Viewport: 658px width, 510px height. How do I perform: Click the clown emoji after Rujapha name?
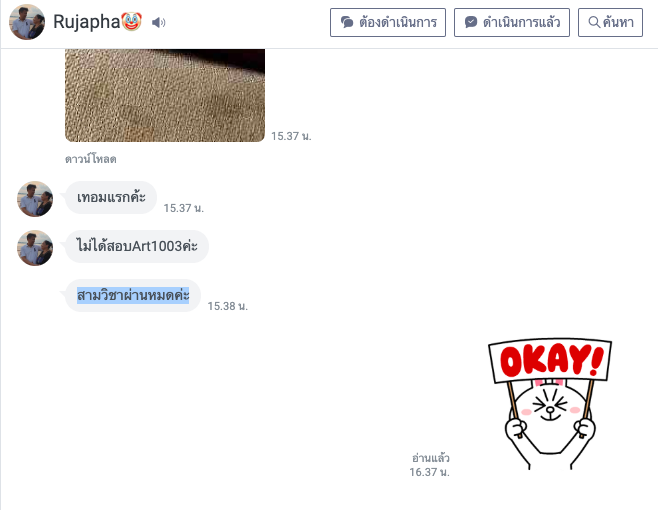[x=131, y=21]
